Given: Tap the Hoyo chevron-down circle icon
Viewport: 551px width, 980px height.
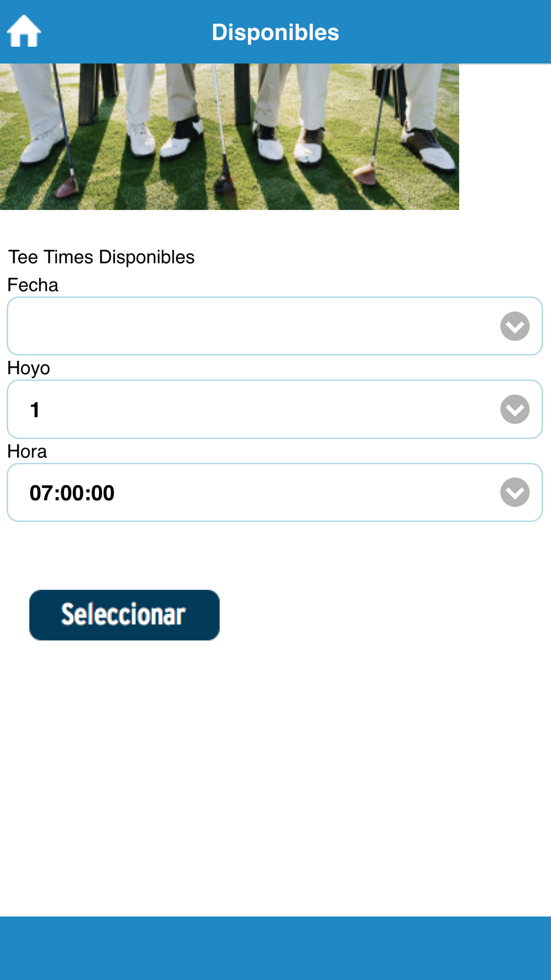Looking at the screenshot, I should click(515, 410).
